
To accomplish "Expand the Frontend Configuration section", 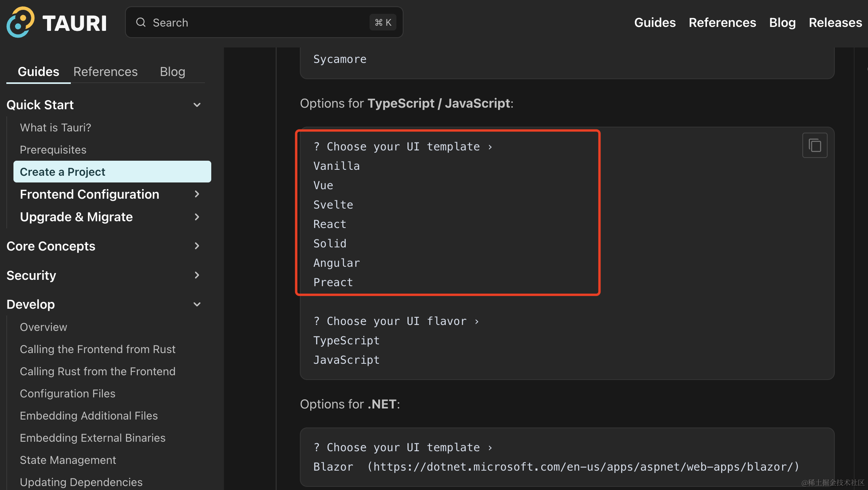I will pos(197,194).
